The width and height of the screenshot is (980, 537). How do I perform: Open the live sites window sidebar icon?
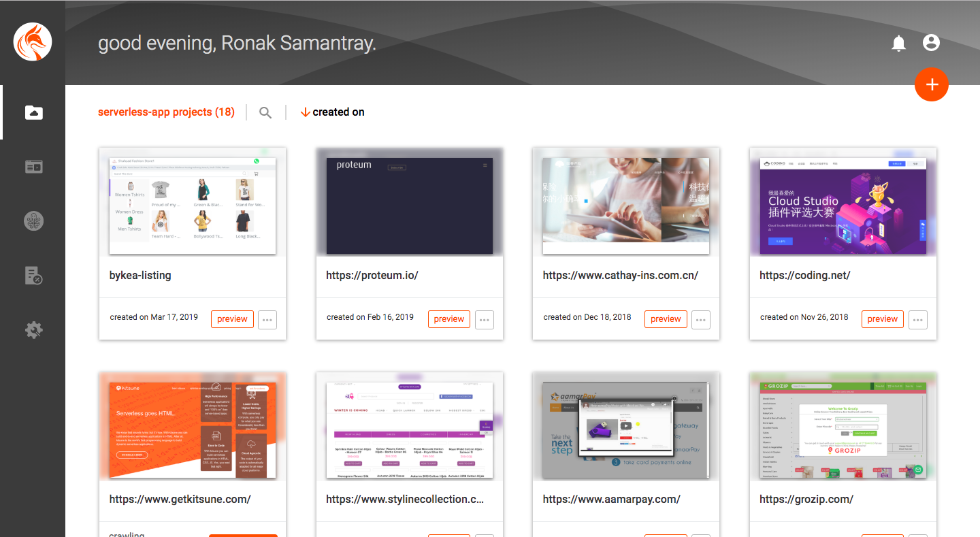pos(34,167)
